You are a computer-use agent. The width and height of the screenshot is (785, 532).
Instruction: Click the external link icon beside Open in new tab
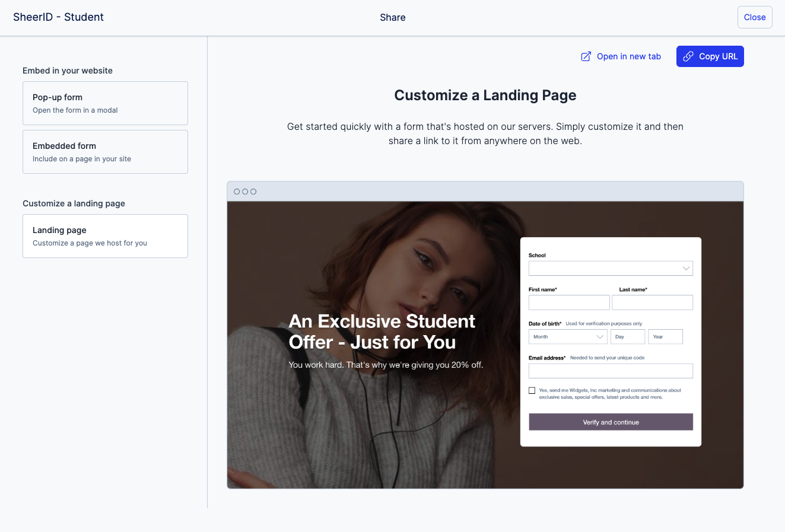(586, 56)
